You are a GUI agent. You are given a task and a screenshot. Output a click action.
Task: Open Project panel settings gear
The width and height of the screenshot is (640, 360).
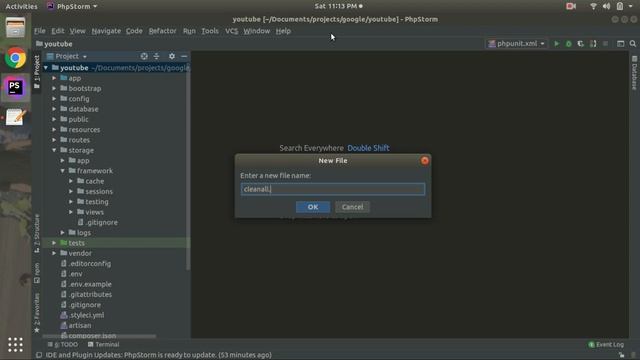click(172, 56)
